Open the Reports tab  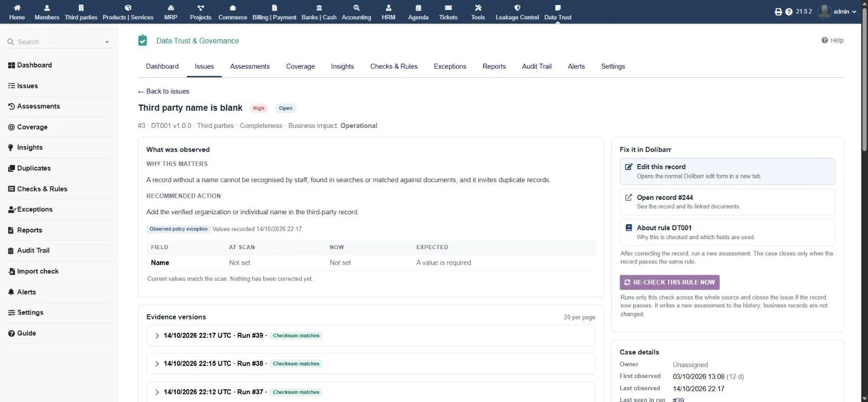pos(494,66)
